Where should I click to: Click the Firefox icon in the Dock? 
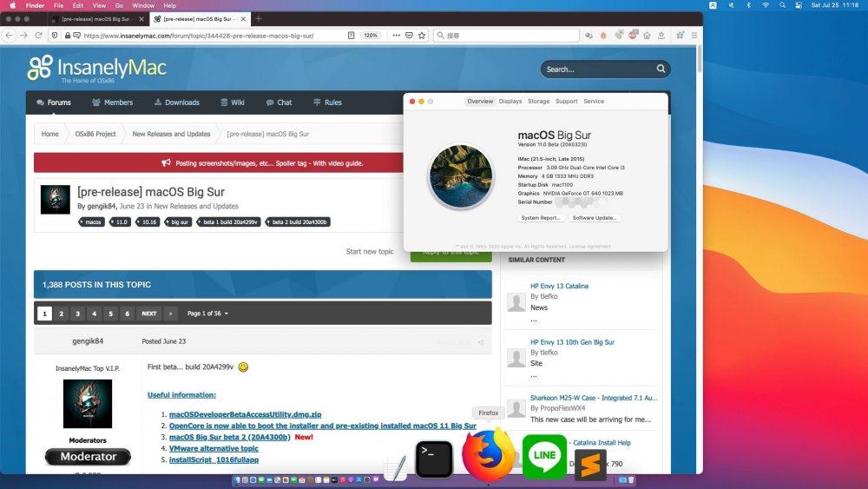click(x=488, y=454)
